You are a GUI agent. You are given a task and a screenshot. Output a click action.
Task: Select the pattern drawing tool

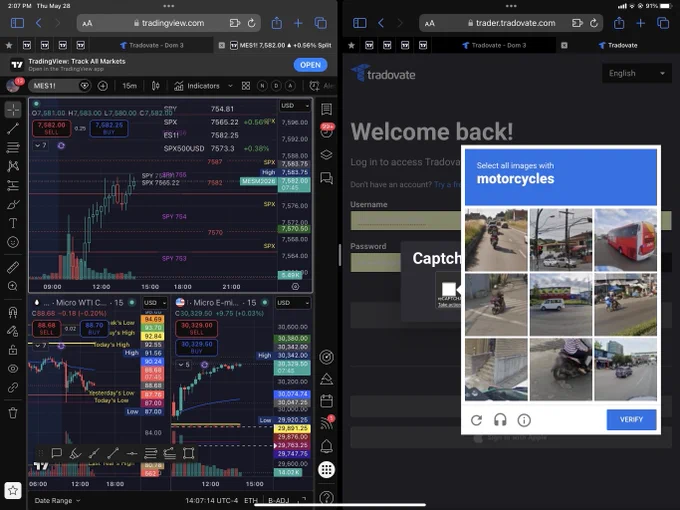pyautogui.click(x=13, y=166)
